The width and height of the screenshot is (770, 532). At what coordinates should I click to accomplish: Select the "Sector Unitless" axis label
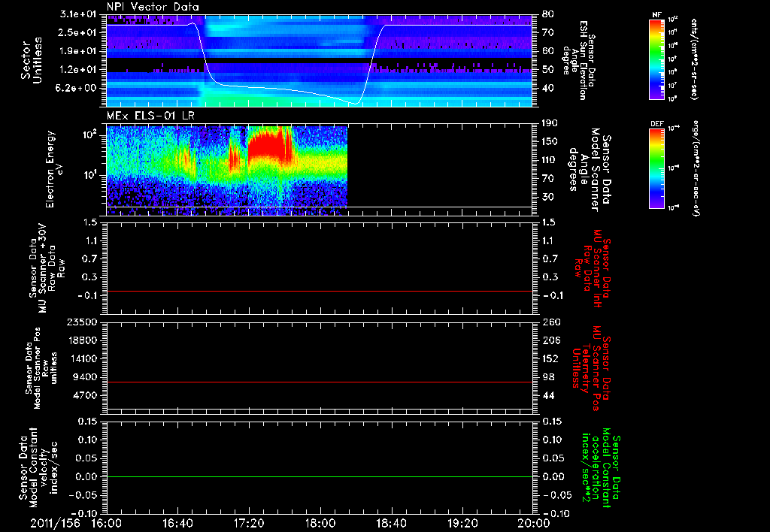[x=32, y=60]
